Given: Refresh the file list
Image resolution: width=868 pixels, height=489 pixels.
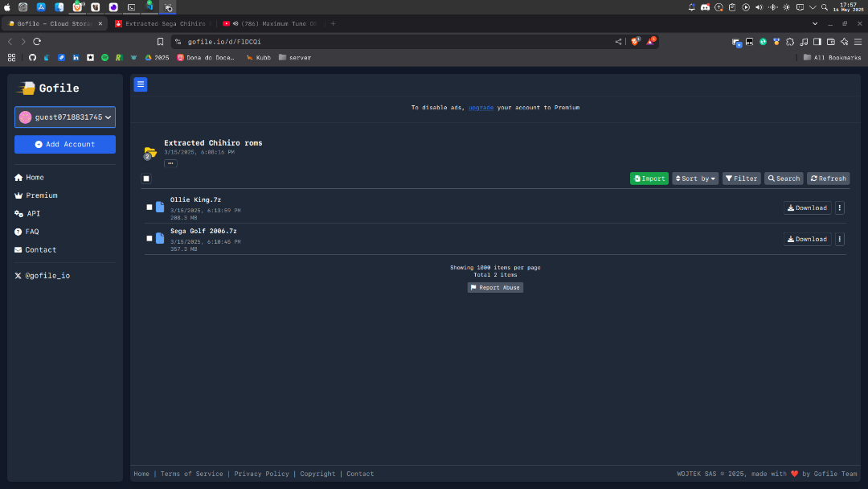Looking at the screenshot, I should tap(828, 179).
